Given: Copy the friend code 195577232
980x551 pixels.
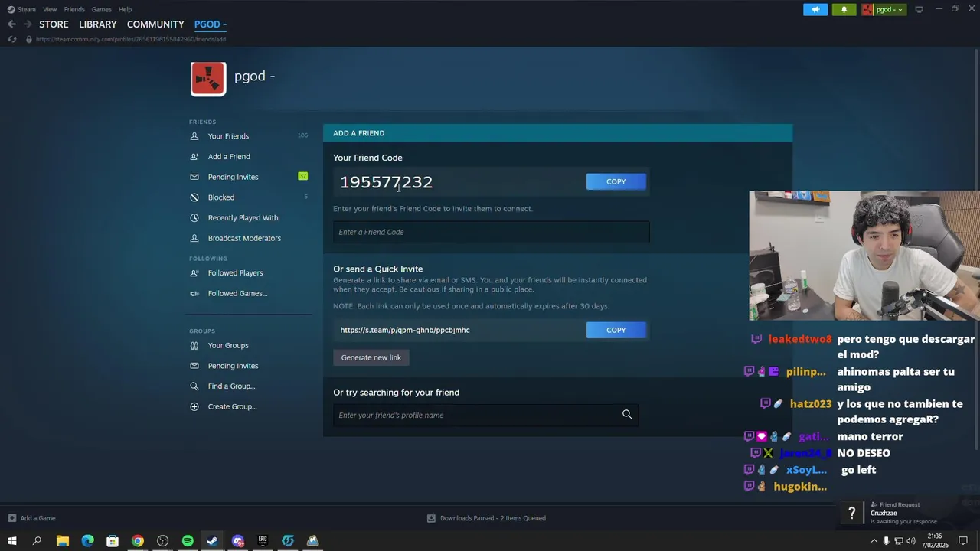Looking at the screenshot, I should click(x=616, y=181).
